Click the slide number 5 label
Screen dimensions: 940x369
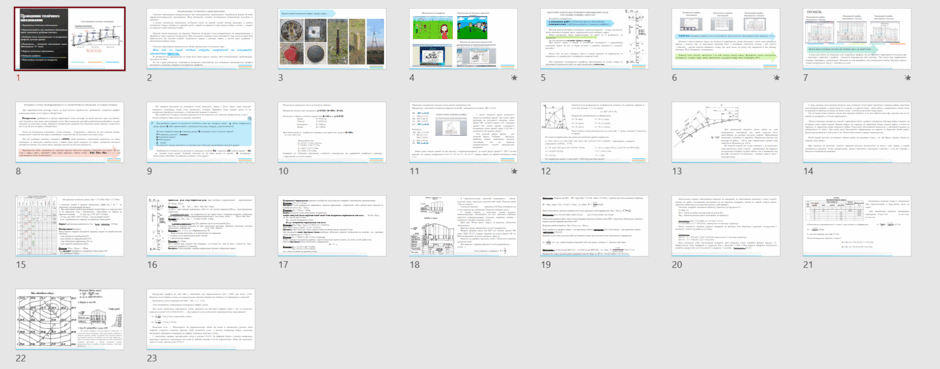544,78
